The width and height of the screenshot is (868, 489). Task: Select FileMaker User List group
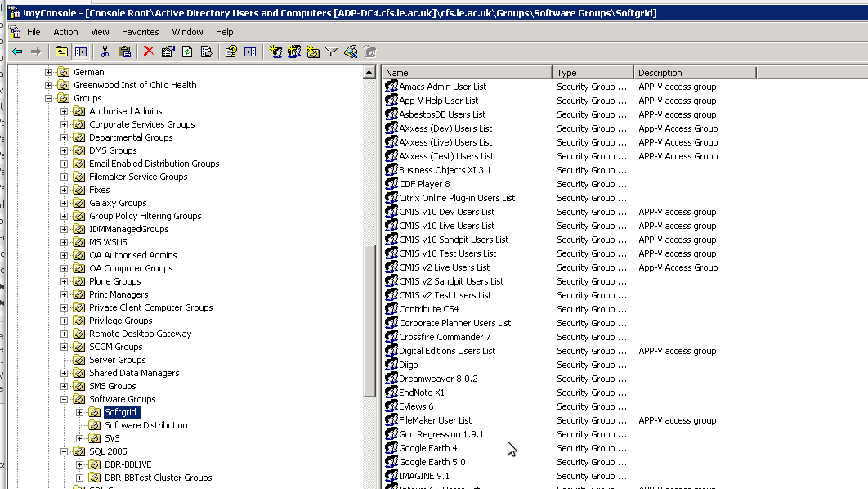coord(435,420)
